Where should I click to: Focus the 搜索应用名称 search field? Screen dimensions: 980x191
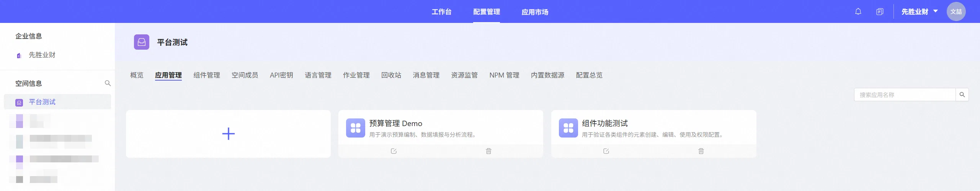905,95
